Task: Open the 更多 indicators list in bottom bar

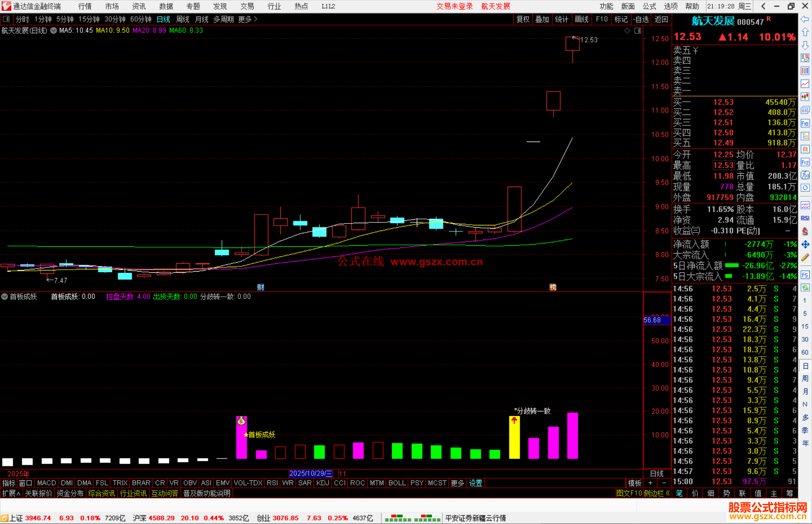Action: [x=457, y=483]
